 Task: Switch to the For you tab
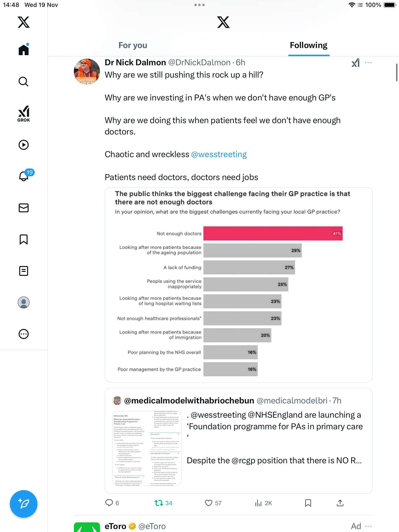coord(133,45)
